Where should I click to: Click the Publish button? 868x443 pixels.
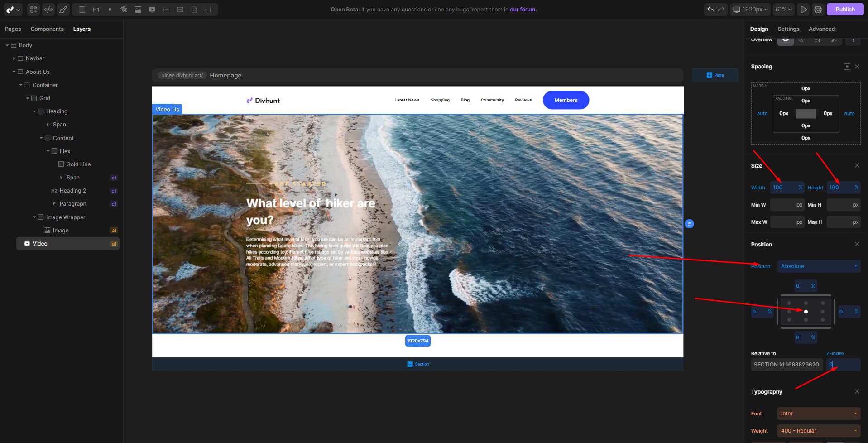845,9
